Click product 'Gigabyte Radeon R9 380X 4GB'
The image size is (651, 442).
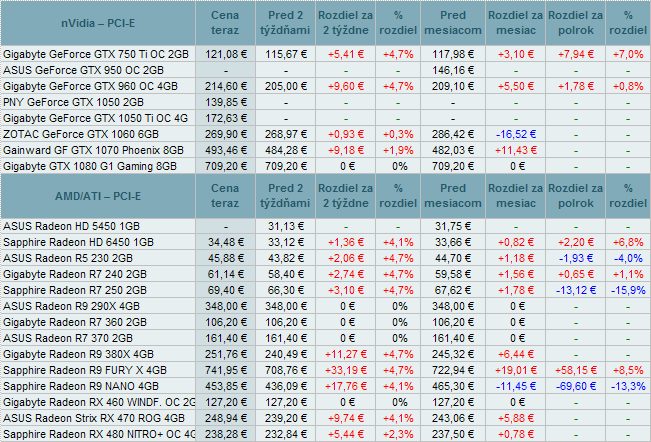point(78,354)
